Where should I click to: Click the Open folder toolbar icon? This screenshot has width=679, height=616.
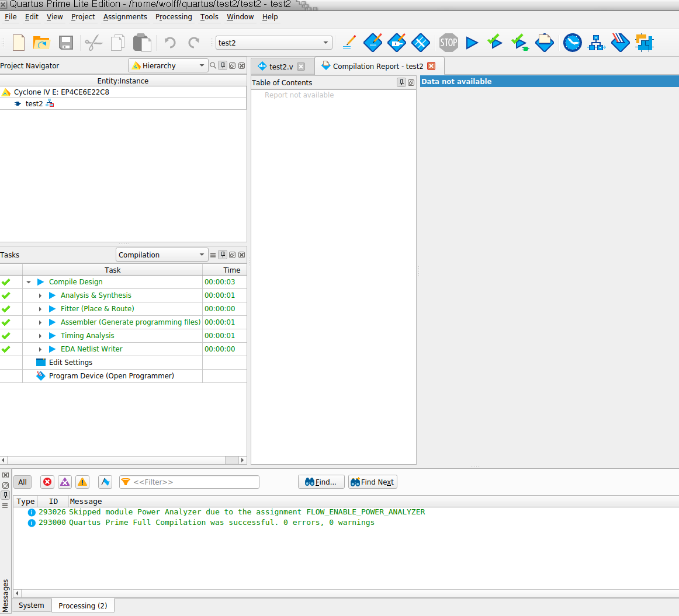(41, 43)
